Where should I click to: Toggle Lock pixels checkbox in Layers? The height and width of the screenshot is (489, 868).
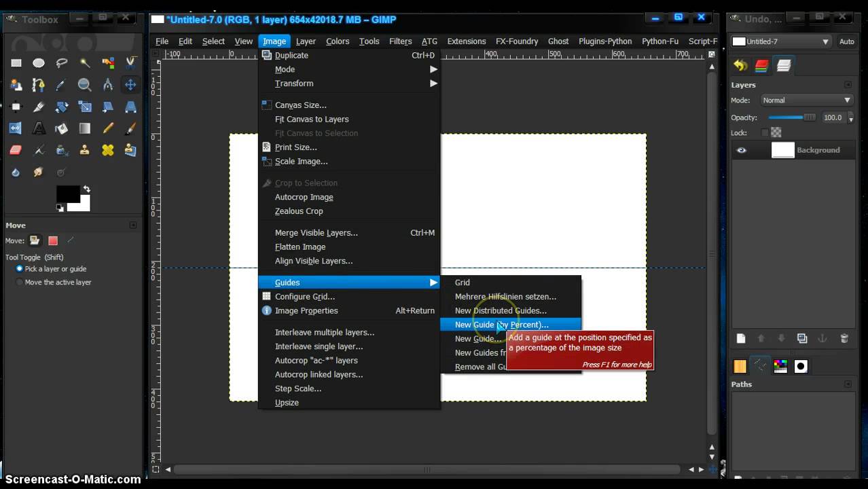pyautogui.click(x=765, y=132)
